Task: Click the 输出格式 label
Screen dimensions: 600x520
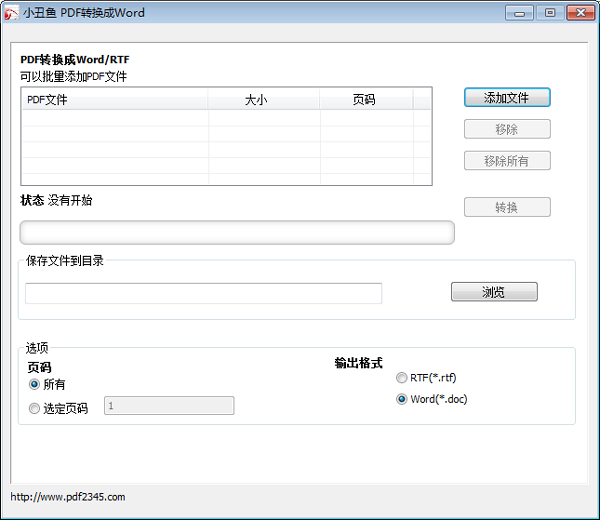Action: click(359, 363)
